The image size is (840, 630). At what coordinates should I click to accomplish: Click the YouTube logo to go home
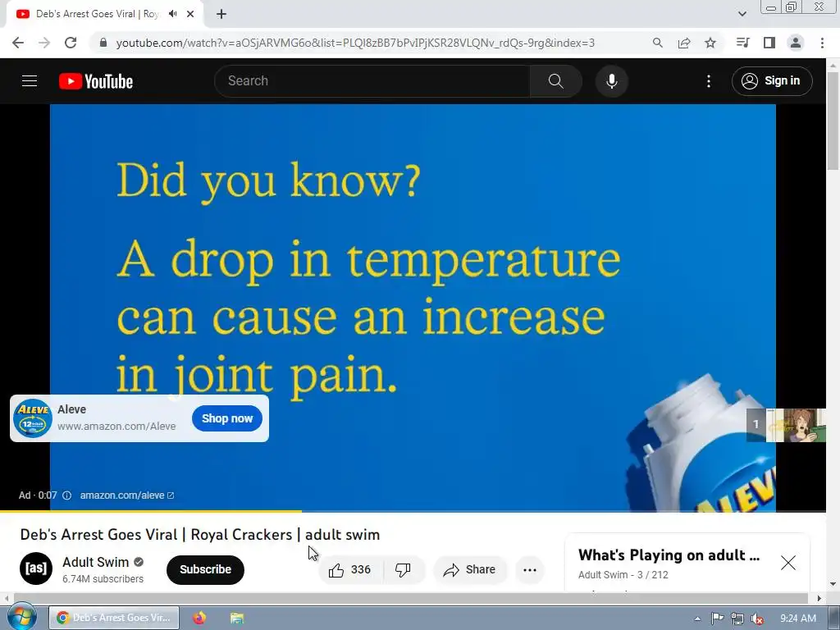[96, 81]
